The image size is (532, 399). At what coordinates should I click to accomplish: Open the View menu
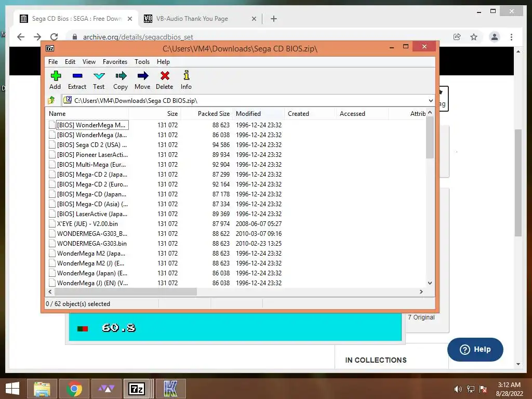[x=89, y=62]
